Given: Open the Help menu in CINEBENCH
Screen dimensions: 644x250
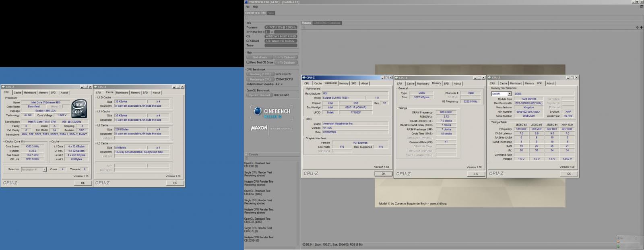Looking at the screenshot, I should point(255,7).
